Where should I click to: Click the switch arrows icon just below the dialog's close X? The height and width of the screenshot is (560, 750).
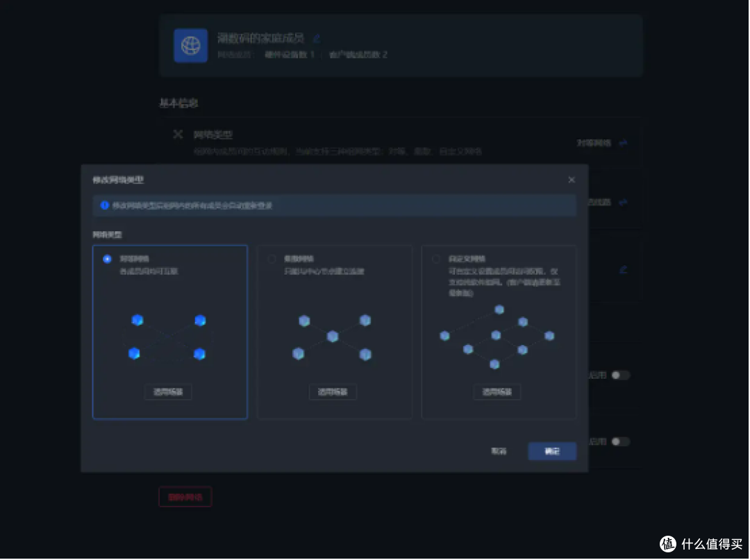tap(623, 203)
